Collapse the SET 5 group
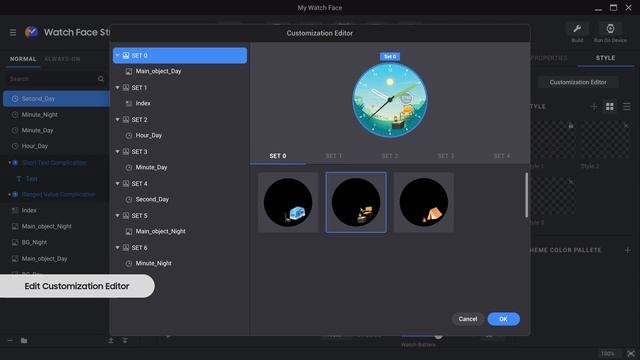The image size is (640, 360). click(118, 216)
